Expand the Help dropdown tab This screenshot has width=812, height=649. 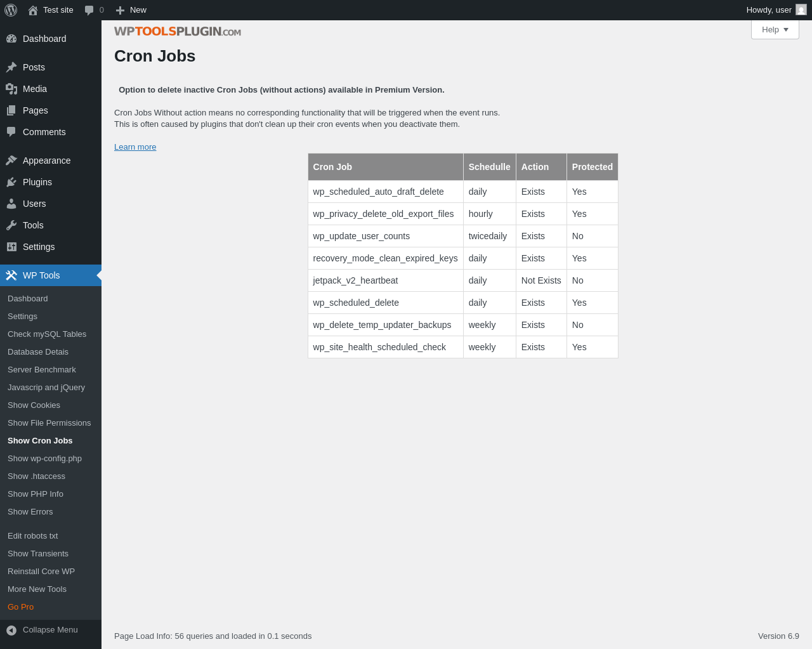tap(775, 30)
